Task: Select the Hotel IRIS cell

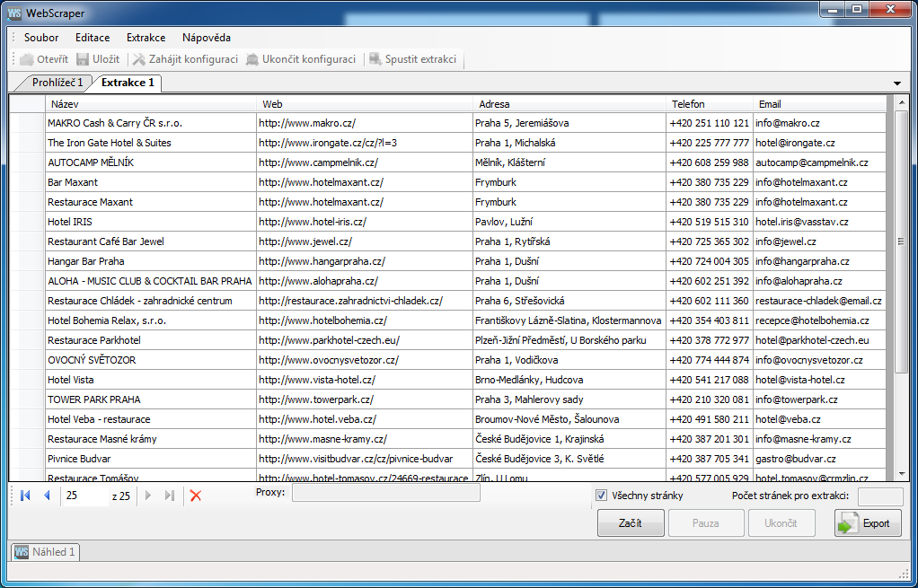Action: coord(151,222)
